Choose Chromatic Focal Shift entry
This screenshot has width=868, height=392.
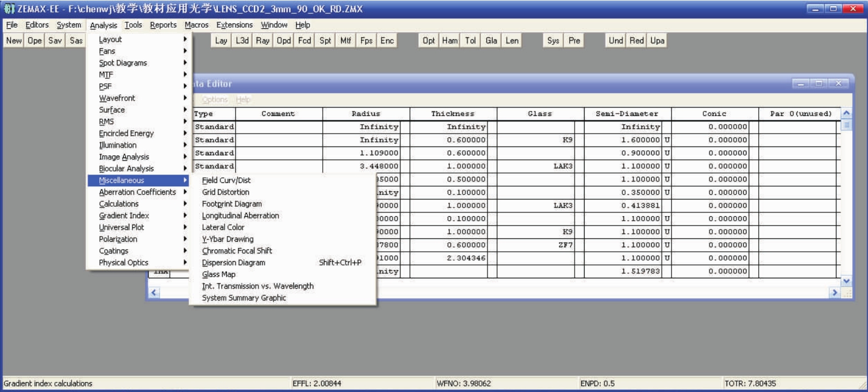click(x=282, y=251)
